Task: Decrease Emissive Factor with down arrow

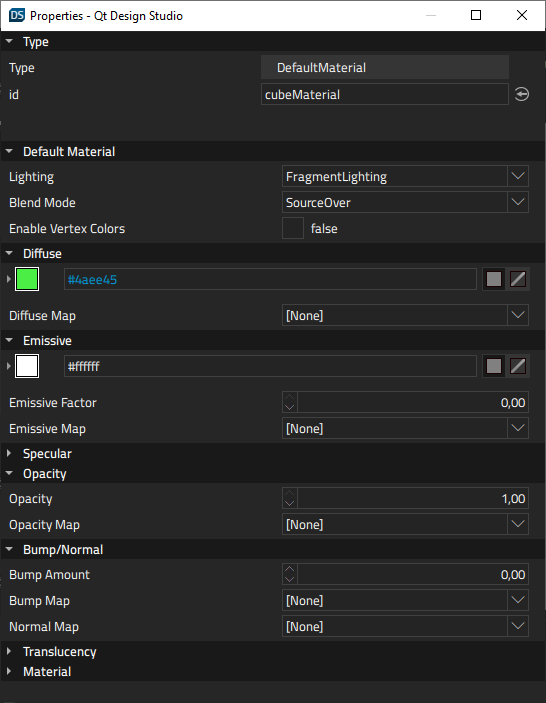Action: click(290, 408)
